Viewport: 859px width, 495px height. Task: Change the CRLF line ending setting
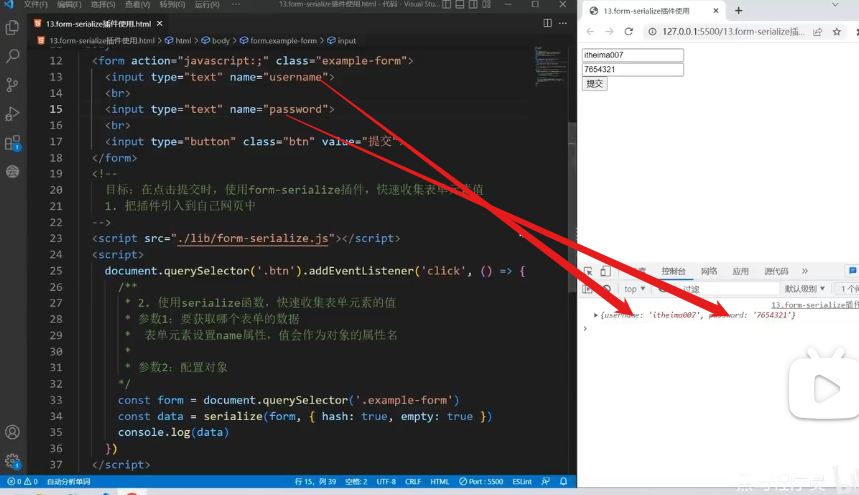pos(413,481)
